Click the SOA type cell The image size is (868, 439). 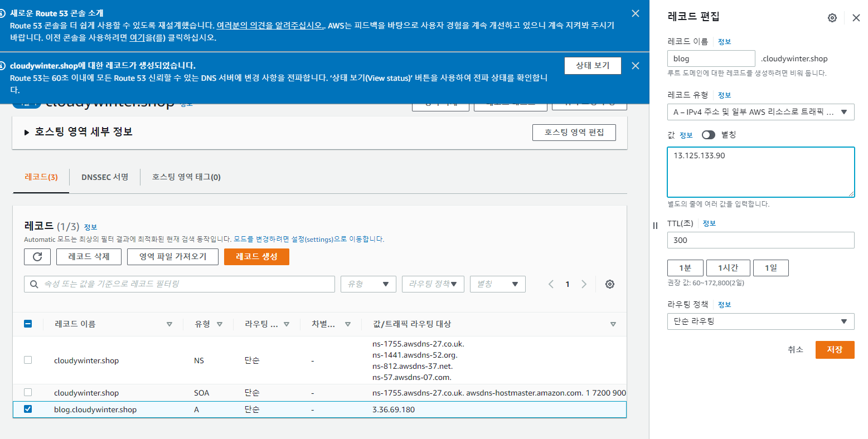tap(202, 393)
